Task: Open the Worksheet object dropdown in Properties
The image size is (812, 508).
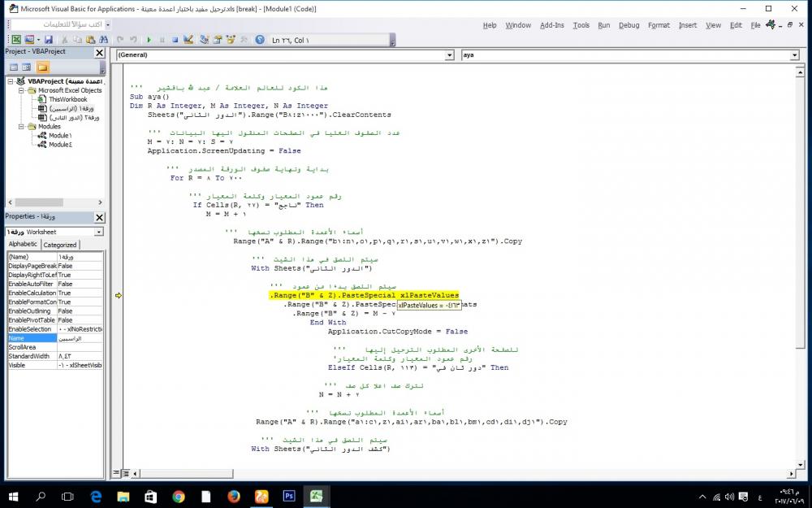Action: click(x=98, y=232)
